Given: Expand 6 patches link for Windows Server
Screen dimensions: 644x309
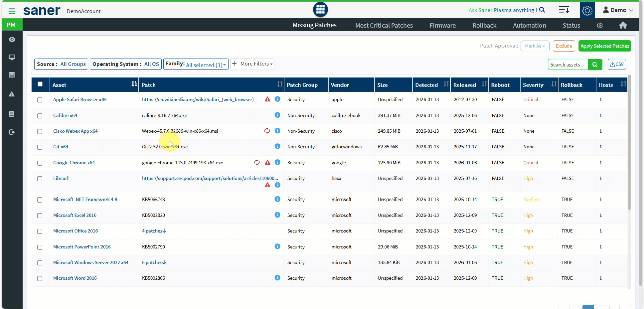Looking at the screenshot, I should 154,262.
